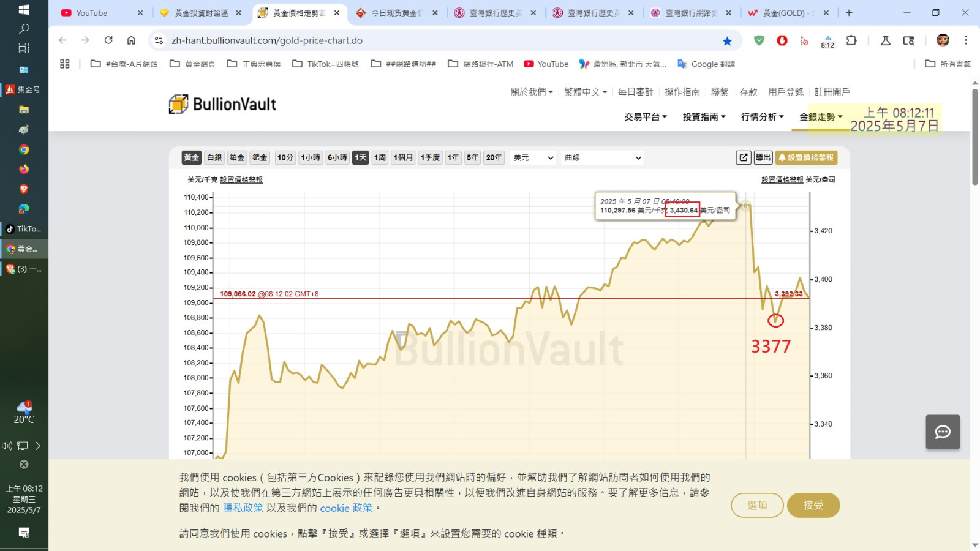Set chart range to 20年
Image resolution: width=980 pixels, height=551 pixels.
coord(494,157)
